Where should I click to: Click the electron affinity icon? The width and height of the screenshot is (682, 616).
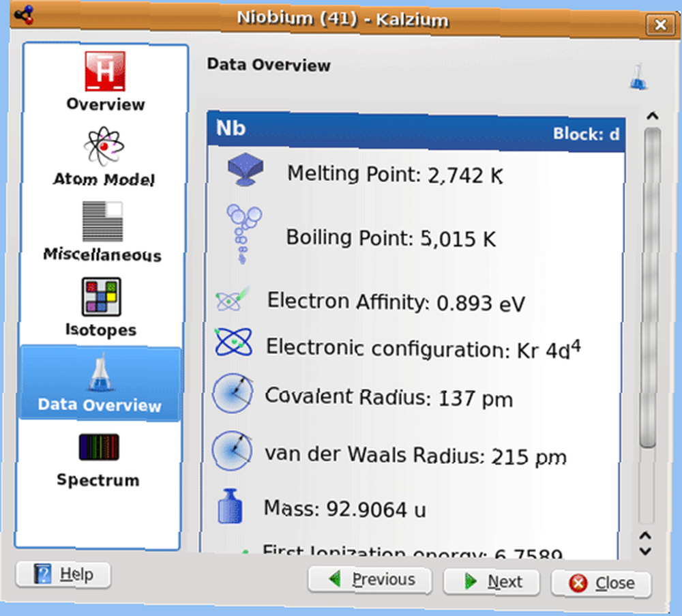233,298
